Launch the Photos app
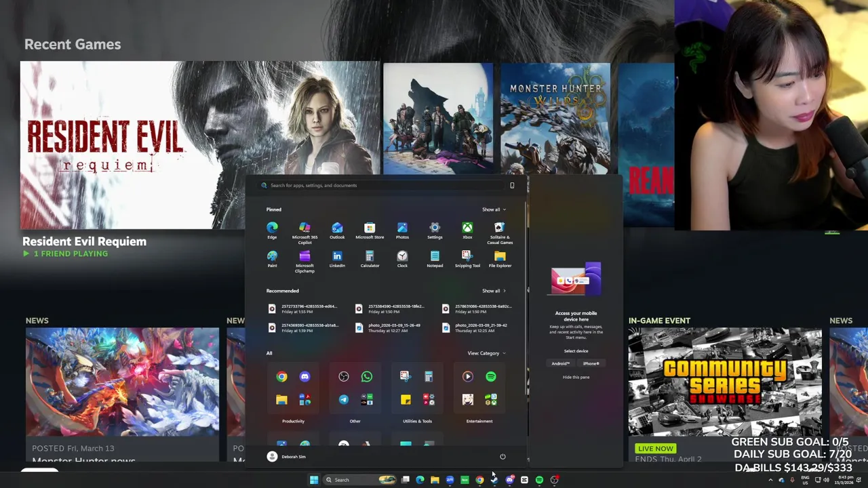Image resolution: width=868 pixels, height=488 pixels. tap(402, 230)
